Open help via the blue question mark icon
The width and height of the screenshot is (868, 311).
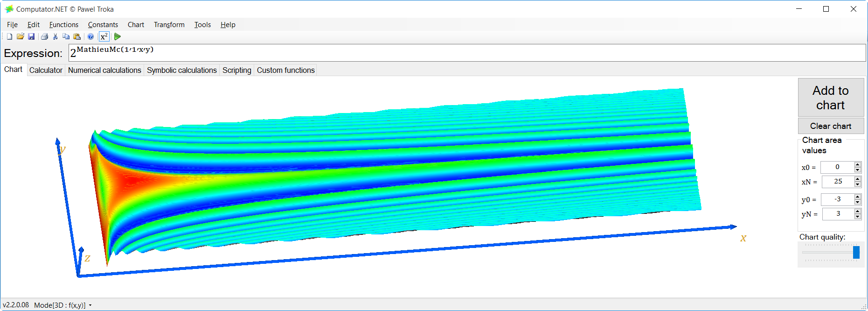(x=91, y=36)
